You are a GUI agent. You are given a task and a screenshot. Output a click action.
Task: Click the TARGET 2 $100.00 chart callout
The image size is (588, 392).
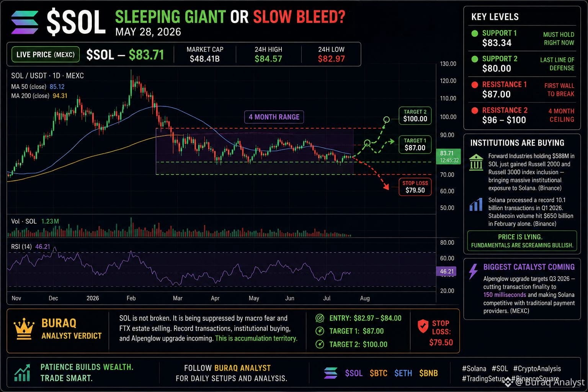[415, 116]
